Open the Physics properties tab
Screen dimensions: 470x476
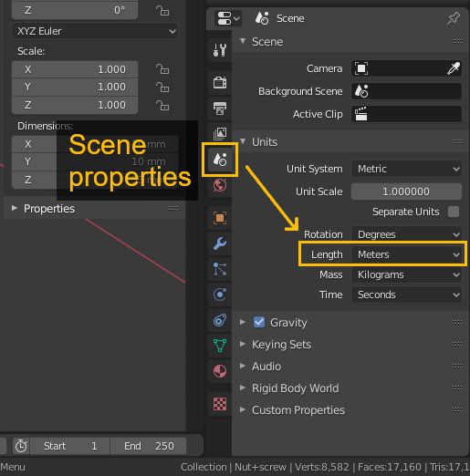point(220,295)
